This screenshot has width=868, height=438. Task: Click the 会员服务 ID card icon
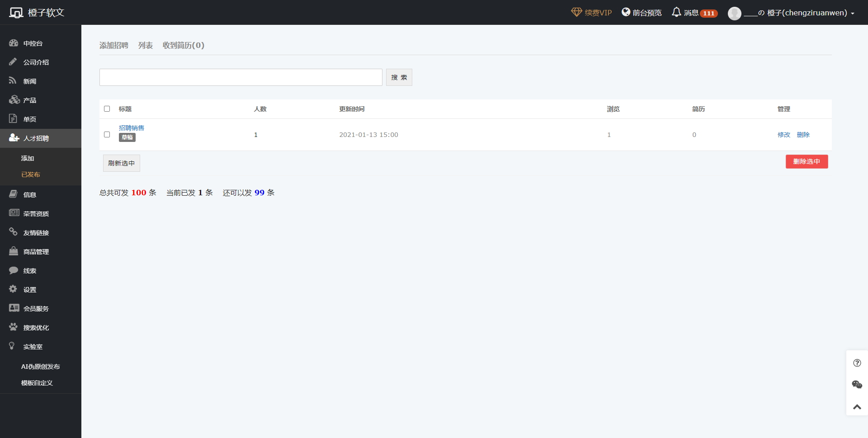pos(14,308)
